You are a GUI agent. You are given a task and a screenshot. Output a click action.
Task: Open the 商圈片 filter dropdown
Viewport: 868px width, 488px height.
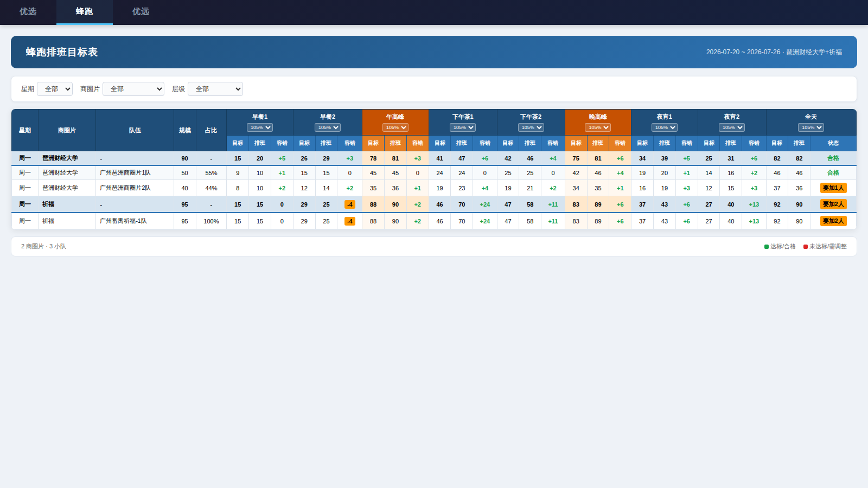tap(133, 89)
